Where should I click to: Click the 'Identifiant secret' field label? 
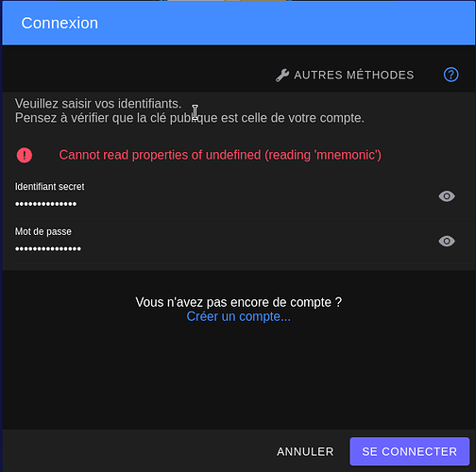pos(50,187)
